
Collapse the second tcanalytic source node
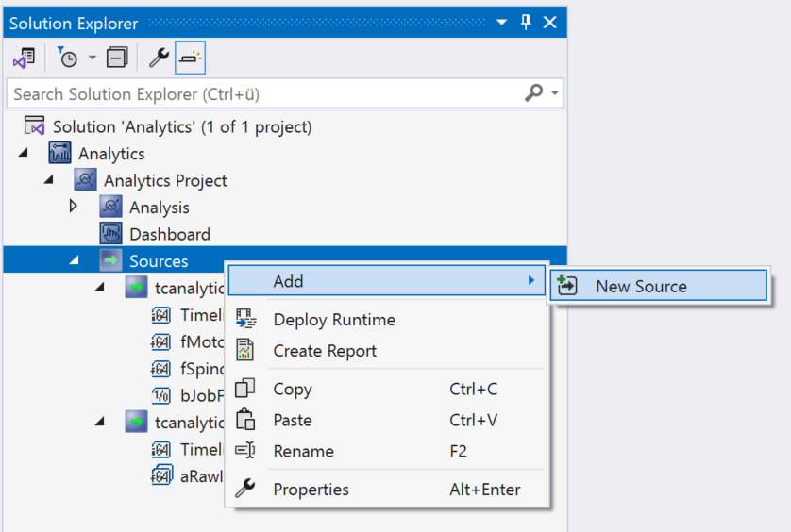tap(99, 421)
